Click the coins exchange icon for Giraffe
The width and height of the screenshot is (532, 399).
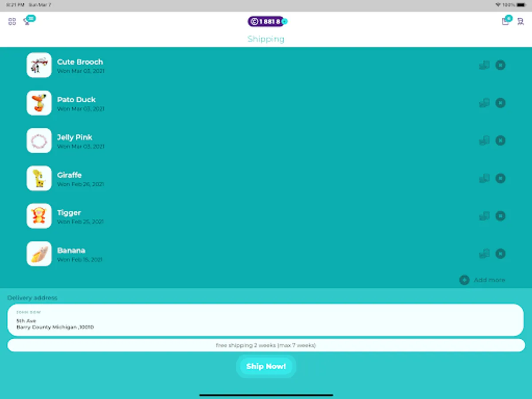coord(484,178)
